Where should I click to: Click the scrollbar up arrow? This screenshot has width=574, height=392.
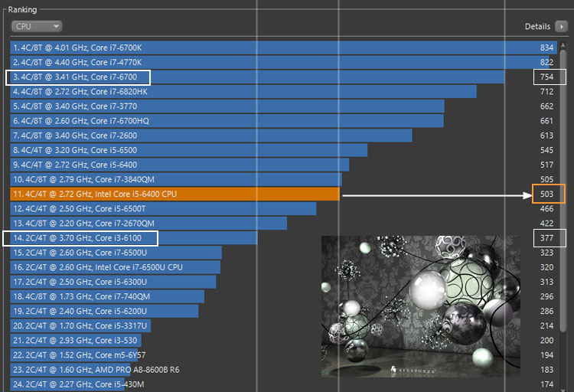click(563, 45)
